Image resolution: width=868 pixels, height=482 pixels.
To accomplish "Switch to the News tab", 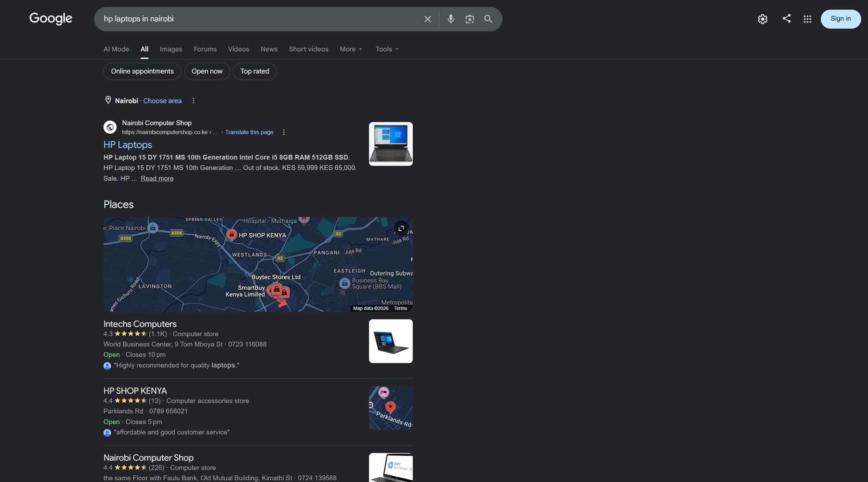I will pyautogui.click(x=269, y=49).
